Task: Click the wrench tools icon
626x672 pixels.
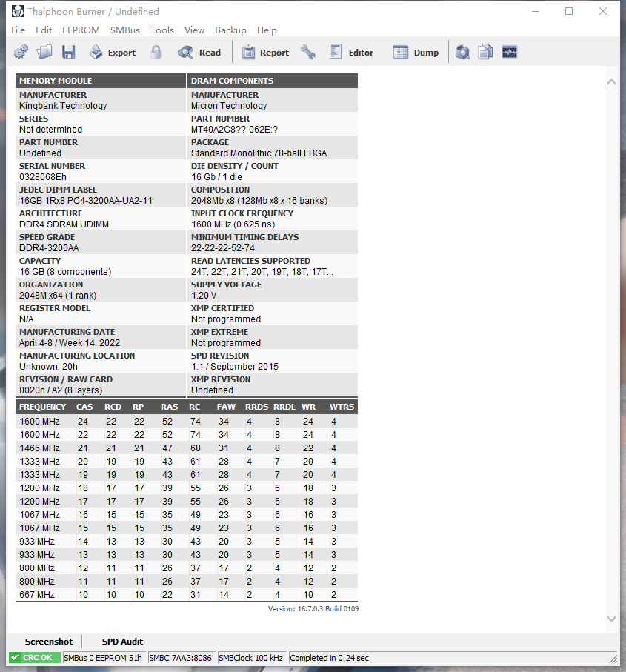Action: point(307,53)
